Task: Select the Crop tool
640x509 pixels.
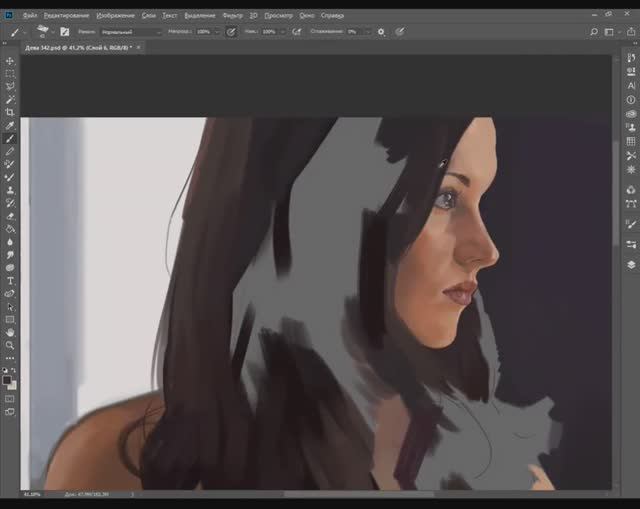Action: click(10, 113)
